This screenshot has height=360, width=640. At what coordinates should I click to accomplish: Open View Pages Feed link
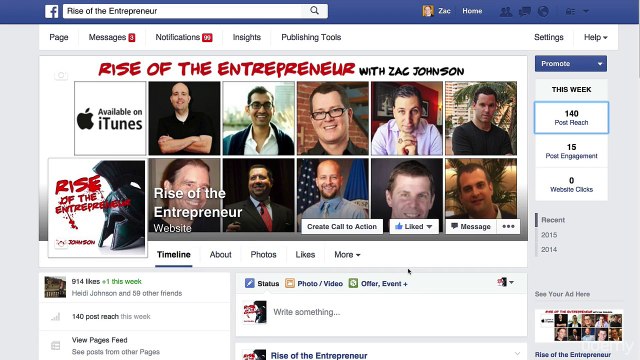point(100,340)
